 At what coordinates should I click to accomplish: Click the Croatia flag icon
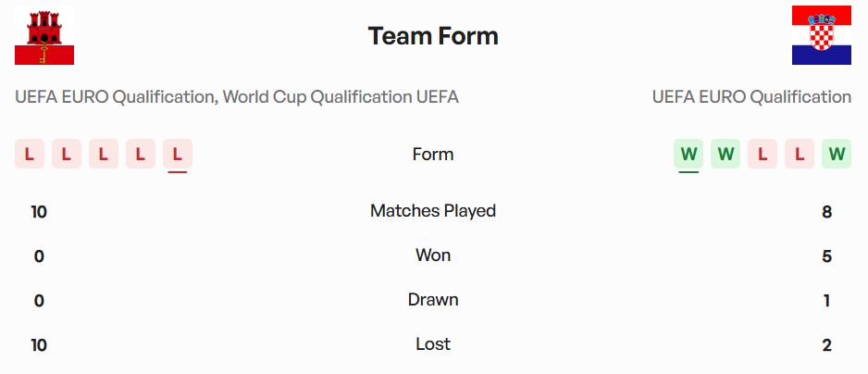pos(822,35)
